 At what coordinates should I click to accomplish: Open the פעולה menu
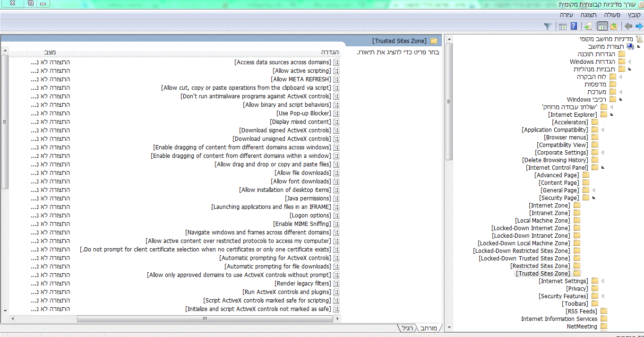point(611,15)
